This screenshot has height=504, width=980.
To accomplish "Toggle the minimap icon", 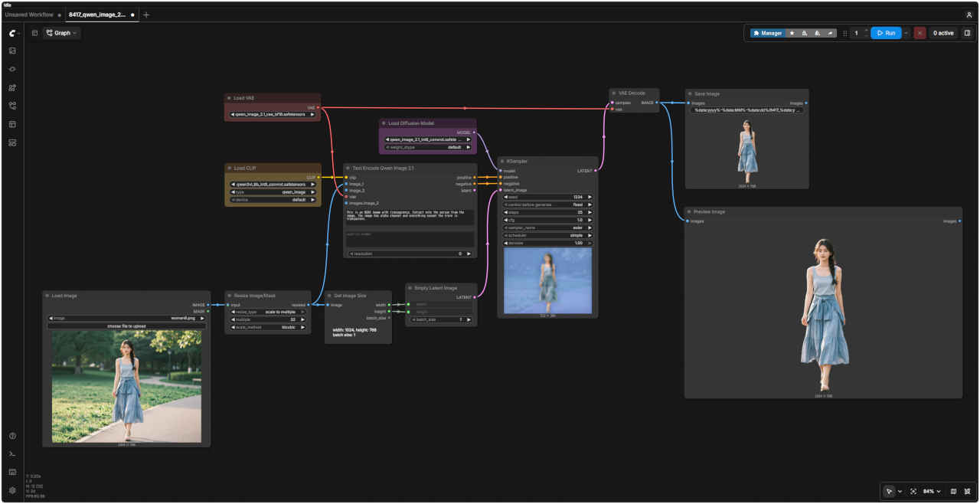I will (953, 491).
